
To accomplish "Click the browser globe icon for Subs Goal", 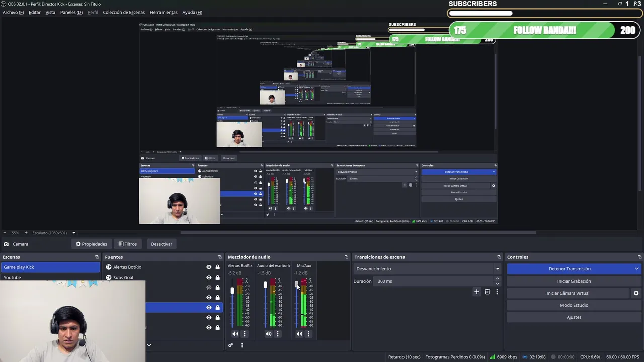I will tap(109, 277).
